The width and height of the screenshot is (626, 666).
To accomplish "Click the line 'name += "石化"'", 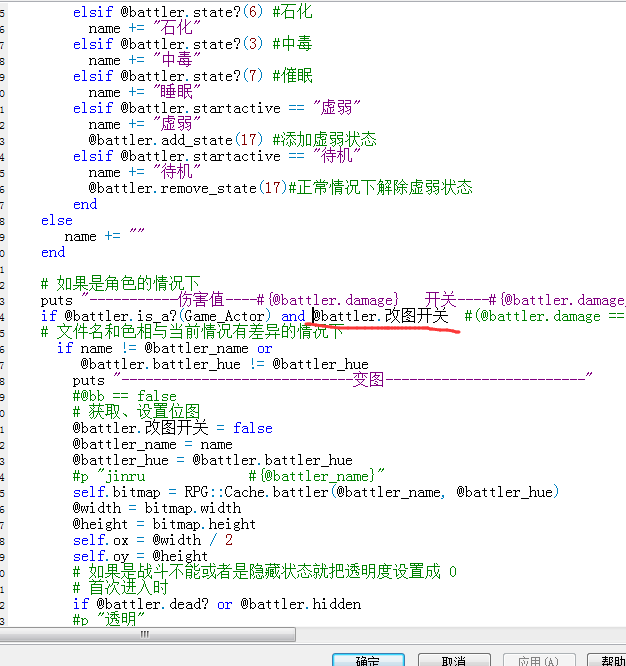I will [x=144, y=28].
